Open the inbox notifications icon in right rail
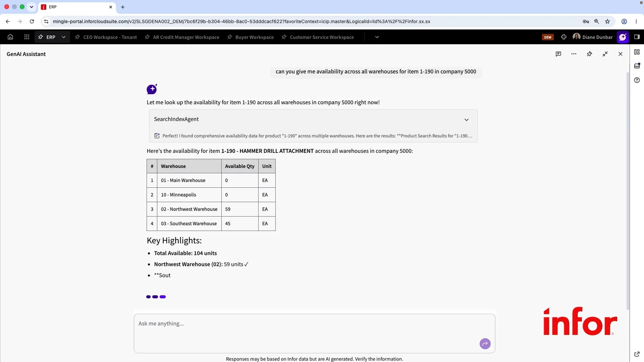This screenshot has height=362, width=644. pyautogui.click(x=637, y=66)
